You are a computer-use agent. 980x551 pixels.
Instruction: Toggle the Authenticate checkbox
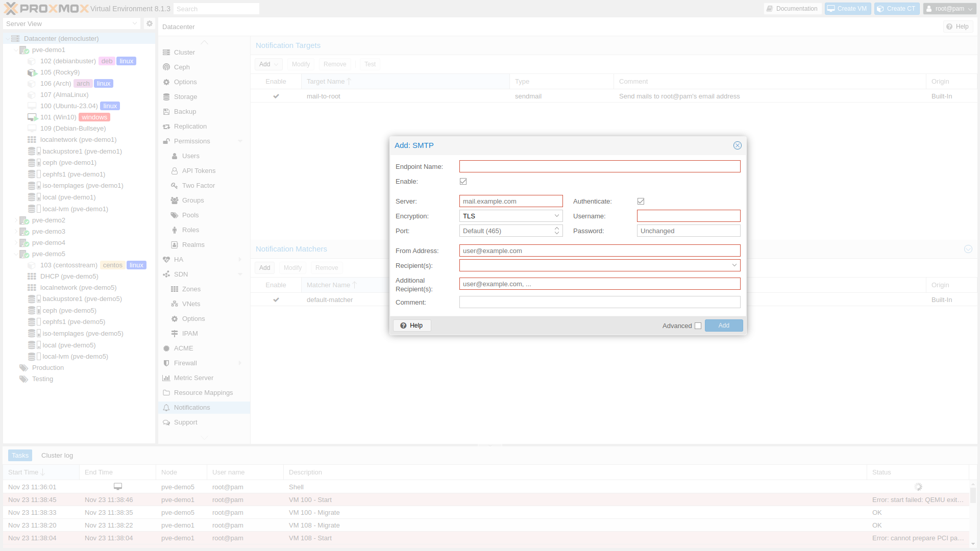[641, 202]
